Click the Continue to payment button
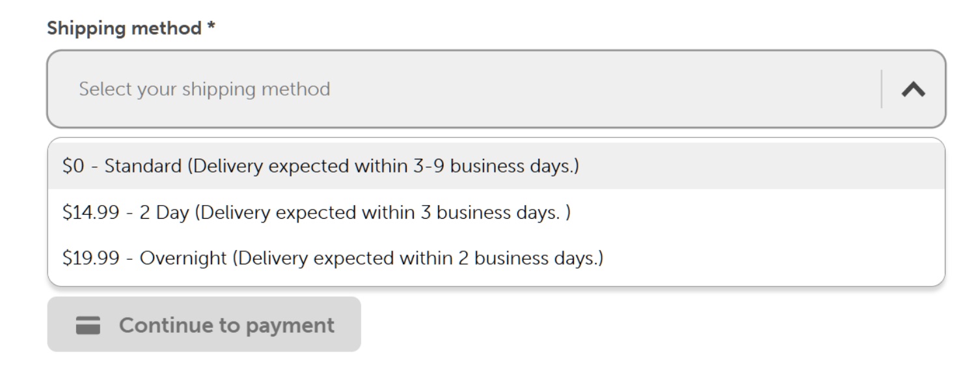Screen dimensions: 980x371 (204, 325)
